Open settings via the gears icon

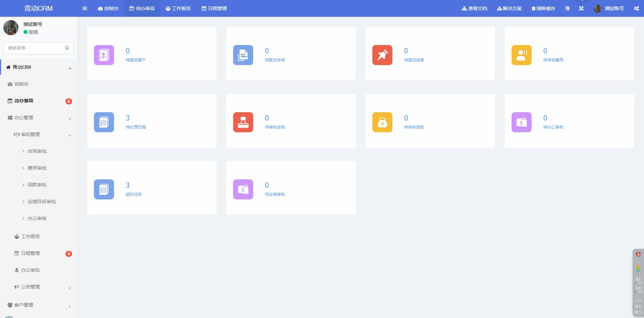pos(636,8)
